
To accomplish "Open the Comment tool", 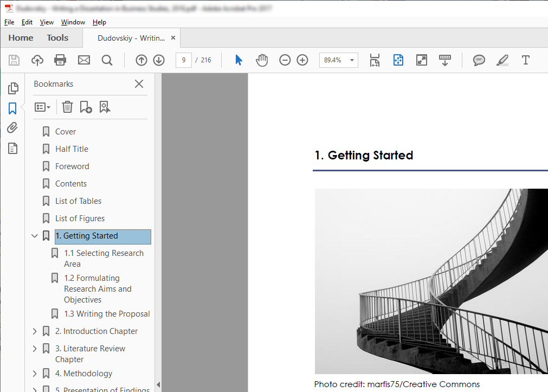I will coord(478,60).
